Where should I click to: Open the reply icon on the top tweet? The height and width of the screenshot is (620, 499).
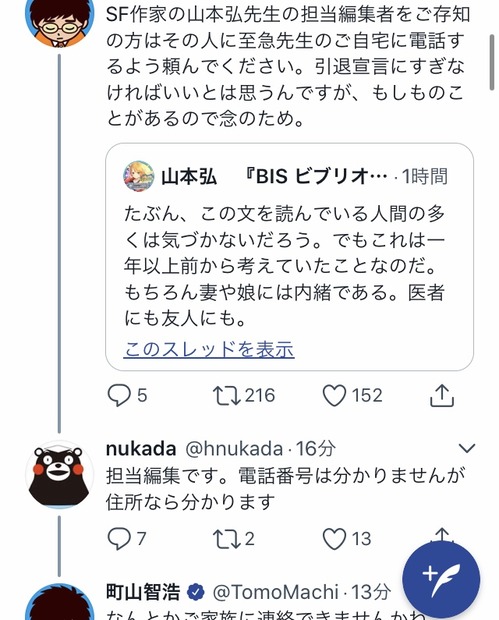[119, 396]
